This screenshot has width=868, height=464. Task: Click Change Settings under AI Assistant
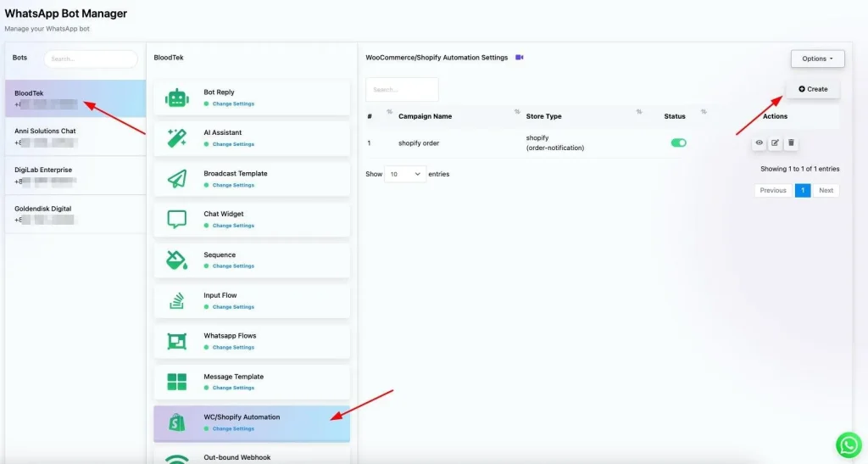[x=233, y=144]
